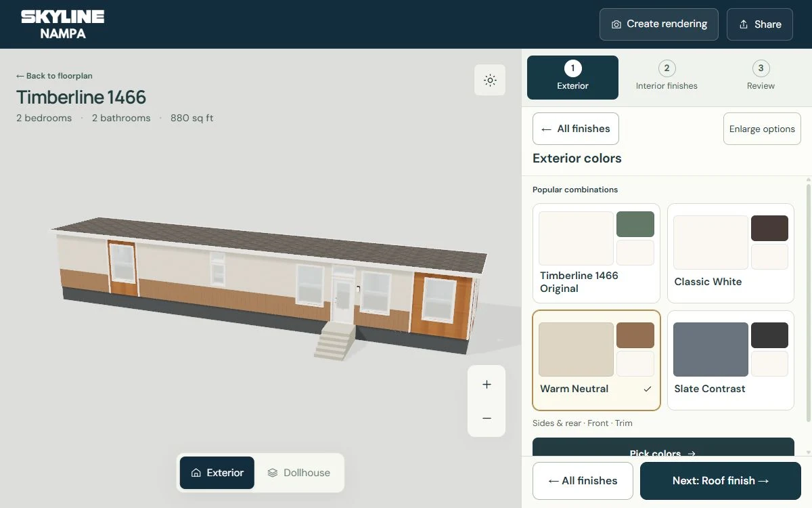
Task: Jump to step 3 Review
Action: pyautogui.click(x=761, y=77)
